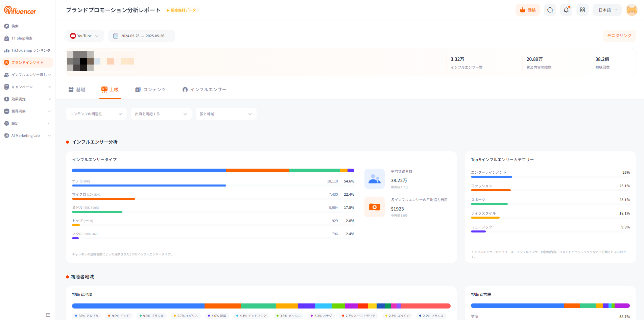
Task: Open the date range picker
Action: tap(142, 36)
